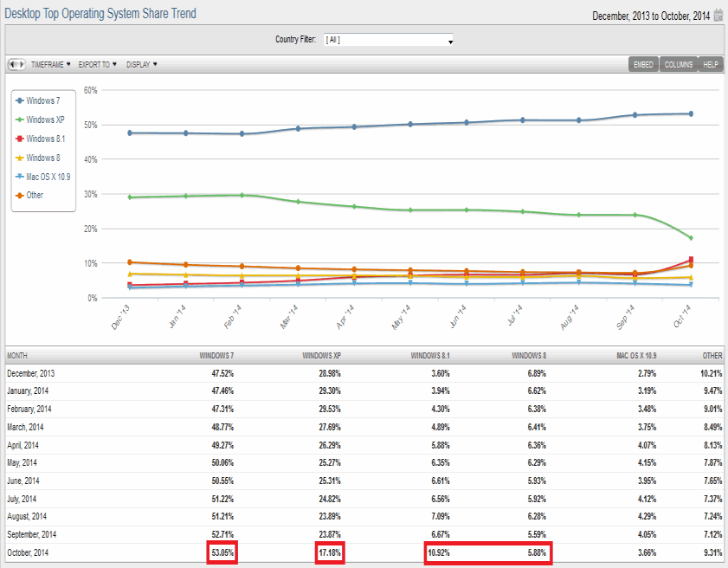The height and width of the screenshot is (568, 728).
Task: Open the EXPORT TO menu
Action: [98, 65]
